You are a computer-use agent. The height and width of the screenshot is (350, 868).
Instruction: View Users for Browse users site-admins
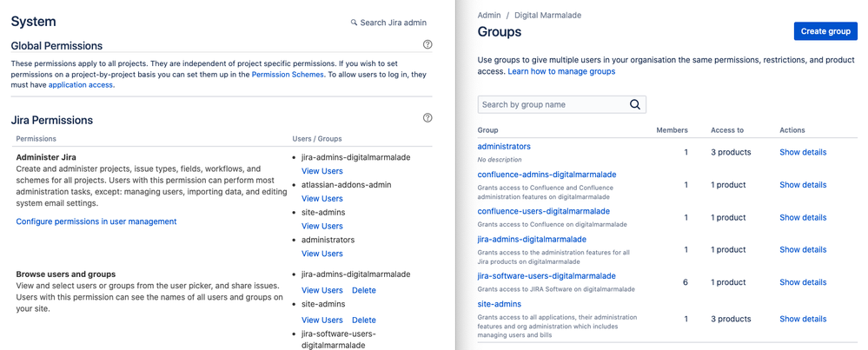[x=322, y=320]
